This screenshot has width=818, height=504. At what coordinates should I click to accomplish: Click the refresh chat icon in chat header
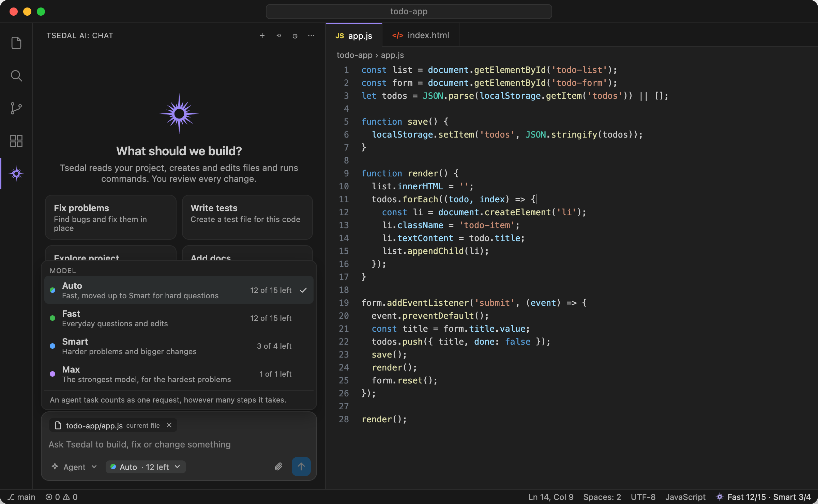[278, 35]
